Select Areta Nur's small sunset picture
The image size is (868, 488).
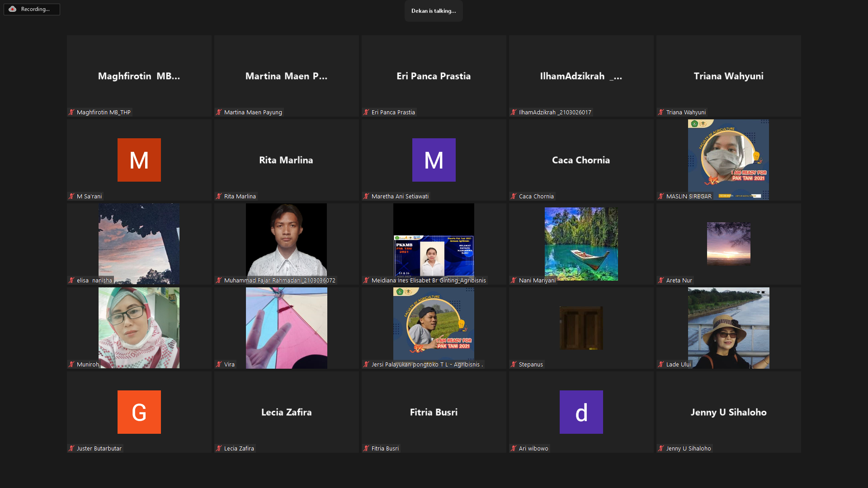(x=729, y=244)
